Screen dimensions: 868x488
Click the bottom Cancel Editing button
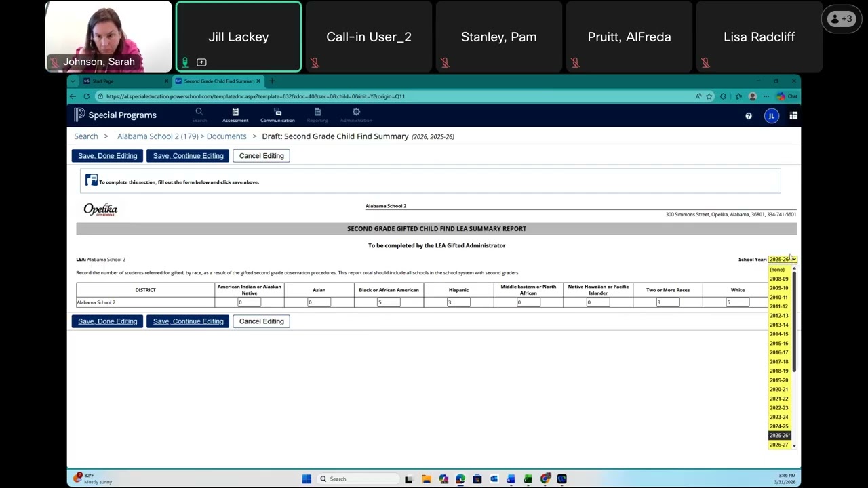click(261, 321)
